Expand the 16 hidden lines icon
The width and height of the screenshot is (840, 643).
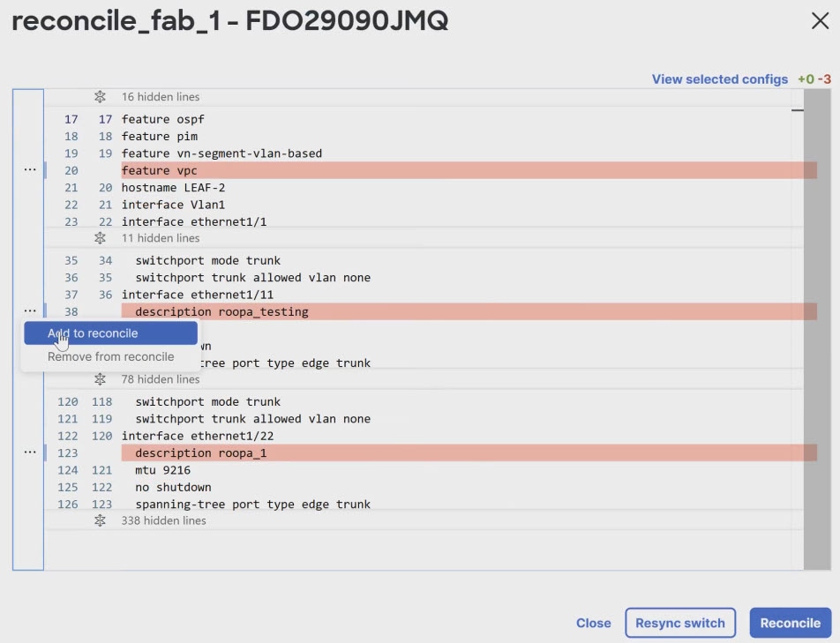tap(100, 97)
